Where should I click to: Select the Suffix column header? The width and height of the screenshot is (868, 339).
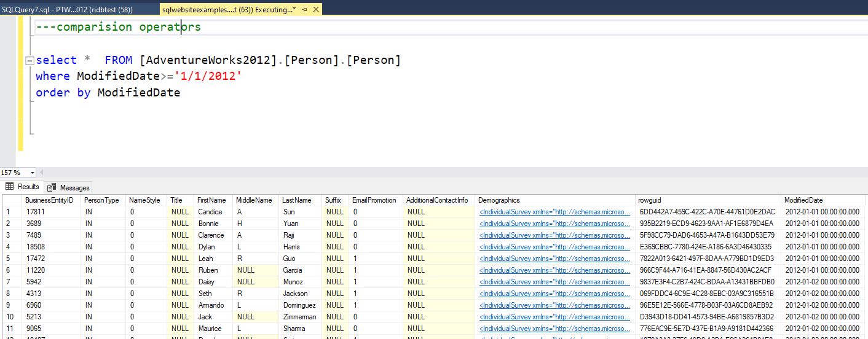[335, 200]
